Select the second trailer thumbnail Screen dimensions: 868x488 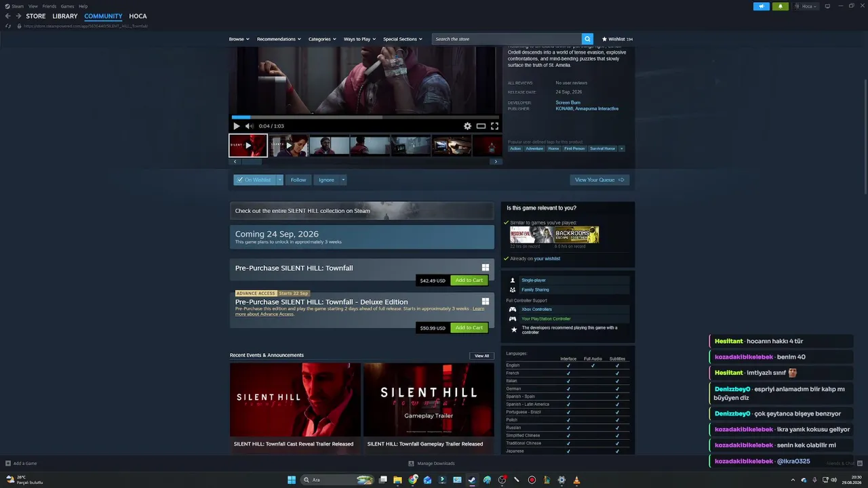[x=289, y=146]
